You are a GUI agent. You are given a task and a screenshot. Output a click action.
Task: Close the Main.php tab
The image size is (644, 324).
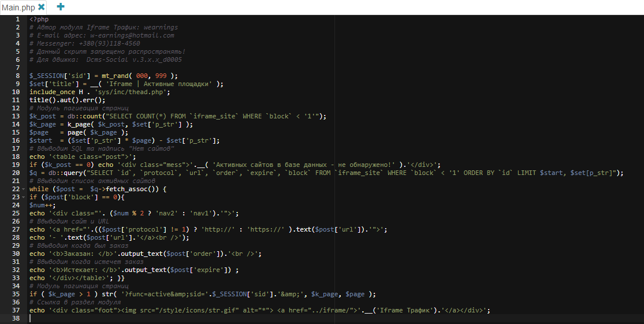click(41, 7)
